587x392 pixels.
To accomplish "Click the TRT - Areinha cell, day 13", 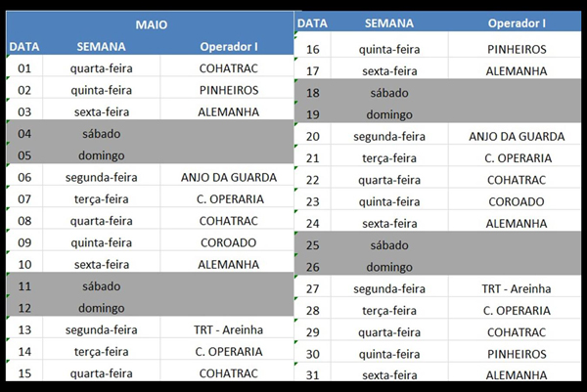I will pyautogui.click(x=227, y=329).
